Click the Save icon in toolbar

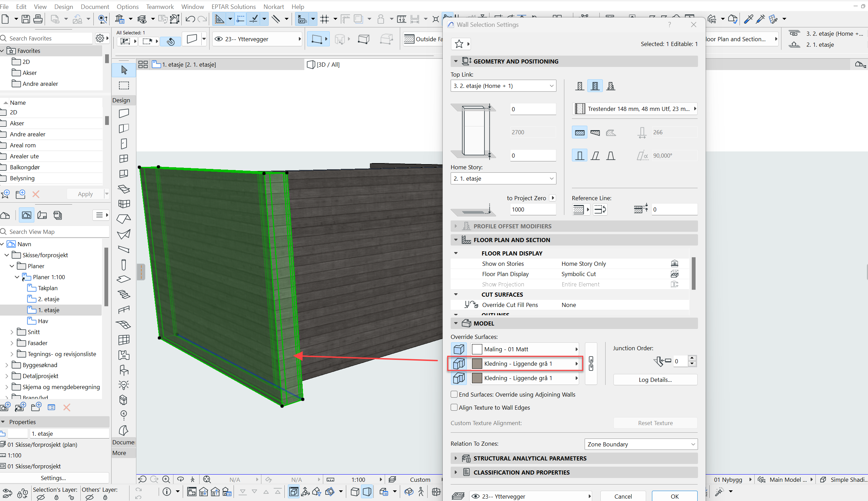point(26,19)
